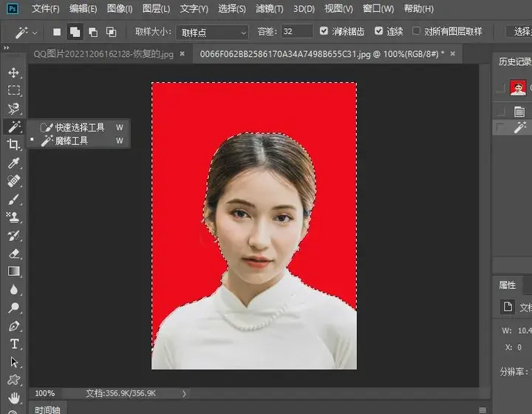This screenshot has width=532, height=414.
Task: Click the 容差 tolerance input field
Action: 297,32
